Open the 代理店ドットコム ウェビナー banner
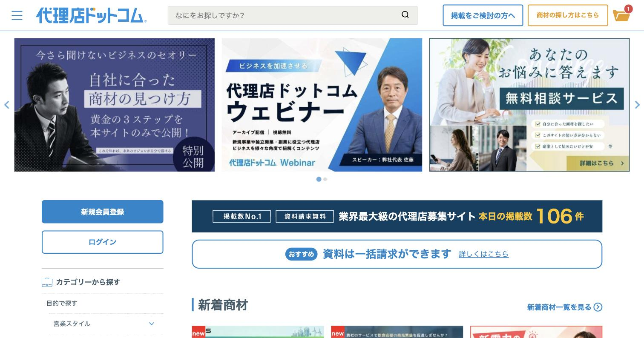This screenshot has height=338, width=644. [322, 105]
